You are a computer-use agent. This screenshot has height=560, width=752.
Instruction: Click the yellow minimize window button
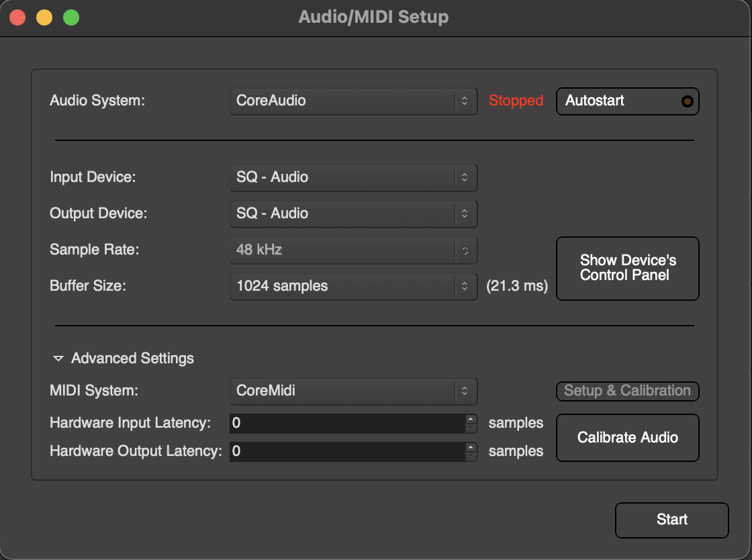(x=44, y=17)
